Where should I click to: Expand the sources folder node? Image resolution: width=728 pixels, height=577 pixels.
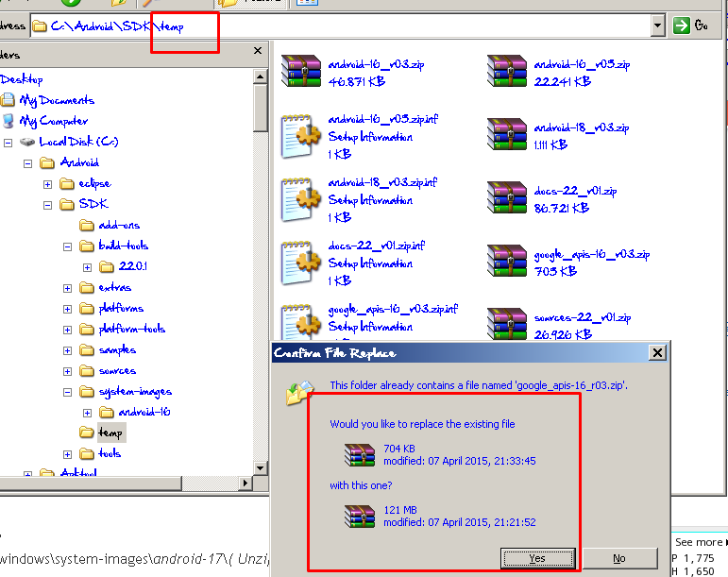point(67,371)
